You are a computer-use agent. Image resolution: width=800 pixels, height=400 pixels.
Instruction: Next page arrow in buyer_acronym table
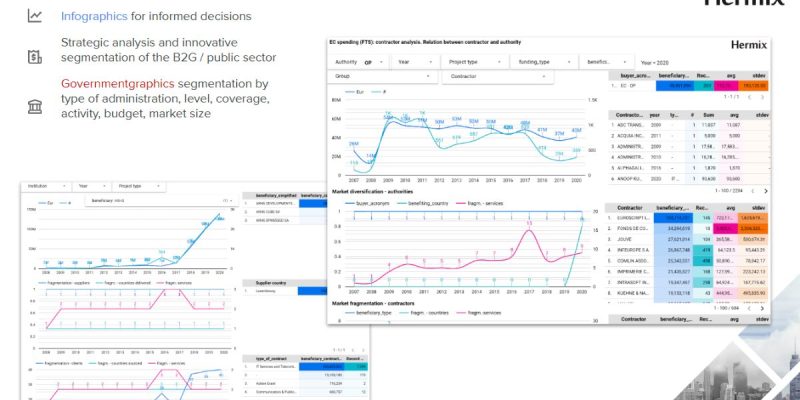pyautogui.click(x=762, y=97)
